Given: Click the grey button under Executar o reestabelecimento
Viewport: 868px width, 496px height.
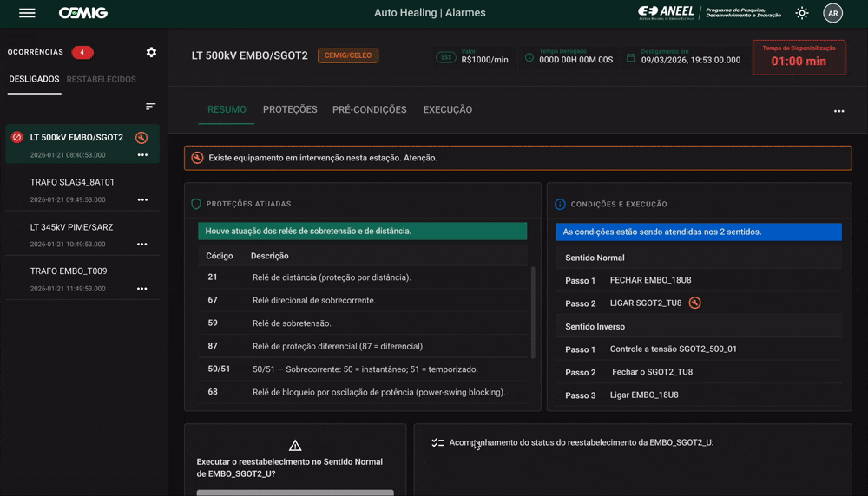Looking at the screenshot, I should pos(295,493).
